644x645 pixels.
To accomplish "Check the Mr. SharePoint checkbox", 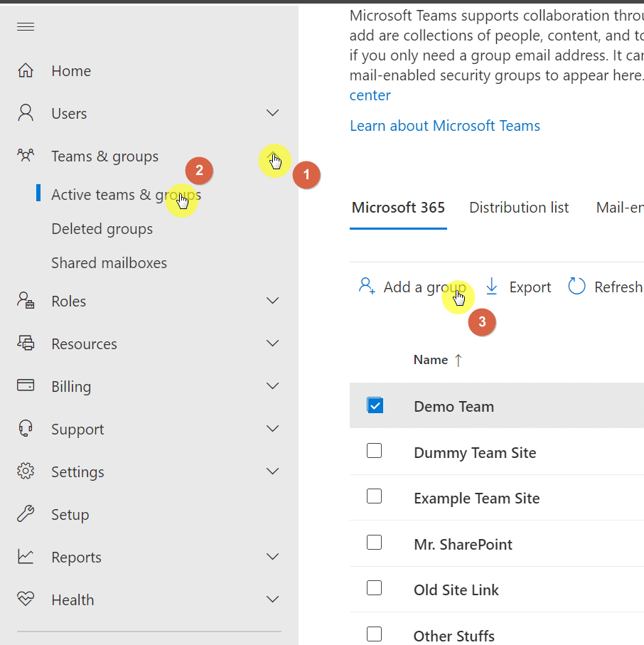I will [374, 543].
